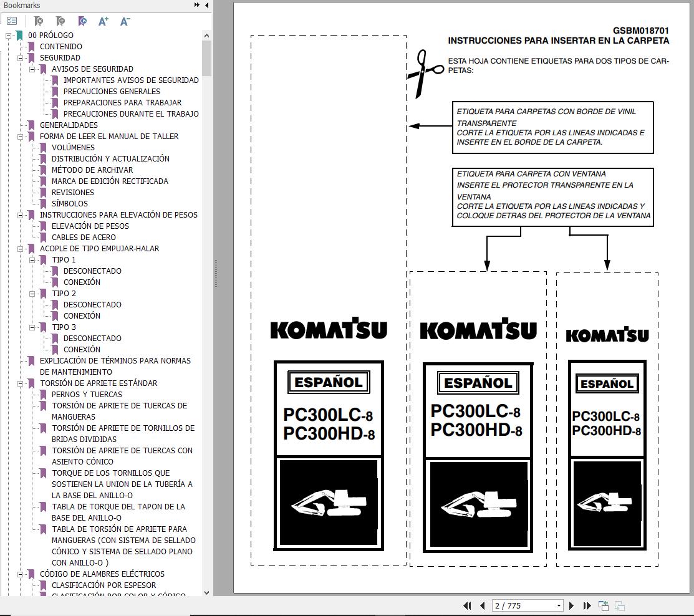Collapse AVISOS DE SEGURIDAD node
This screenshot has height=616, width=694.
[x=32, y=69]
